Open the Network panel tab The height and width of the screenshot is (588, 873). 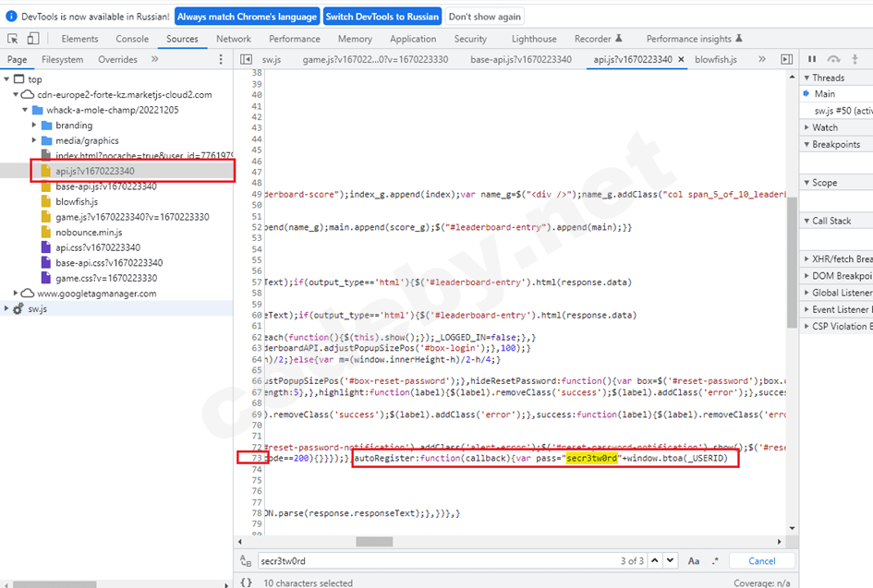pos(234,39)
